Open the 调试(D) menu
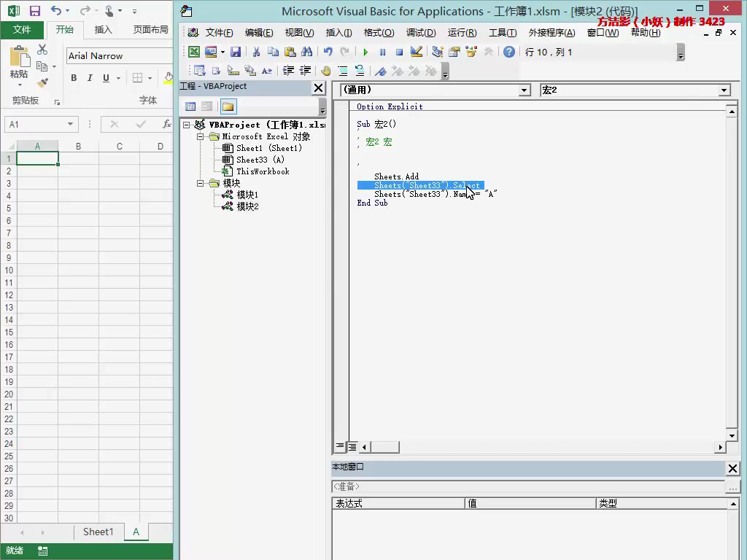747x560 pixels. click(421, 33)
